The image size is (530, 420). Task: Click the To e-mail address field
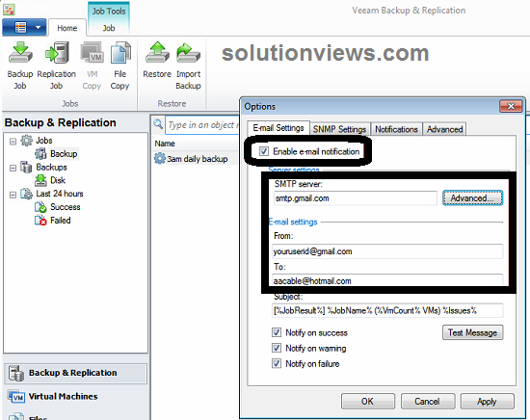pyautogui.click(x=387, y=279)
